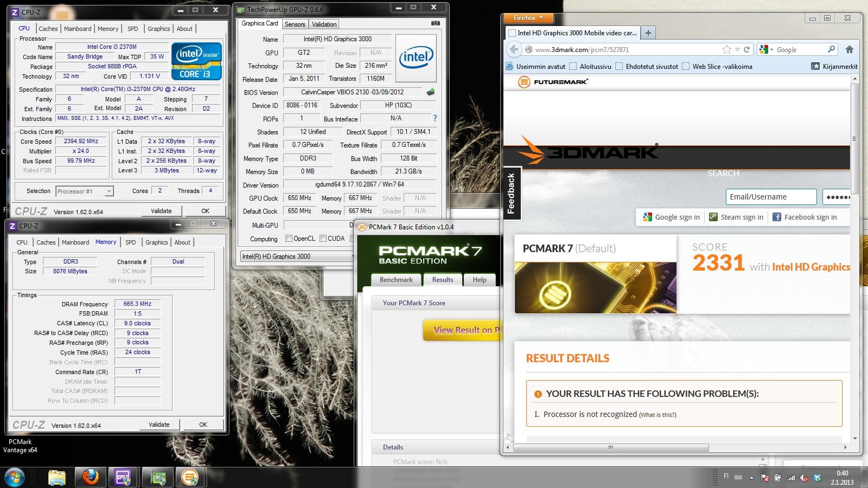Switch to PCMark 7 on the taskbar
This screenshot has width=868, height=488.
click(x=190, y=477)
